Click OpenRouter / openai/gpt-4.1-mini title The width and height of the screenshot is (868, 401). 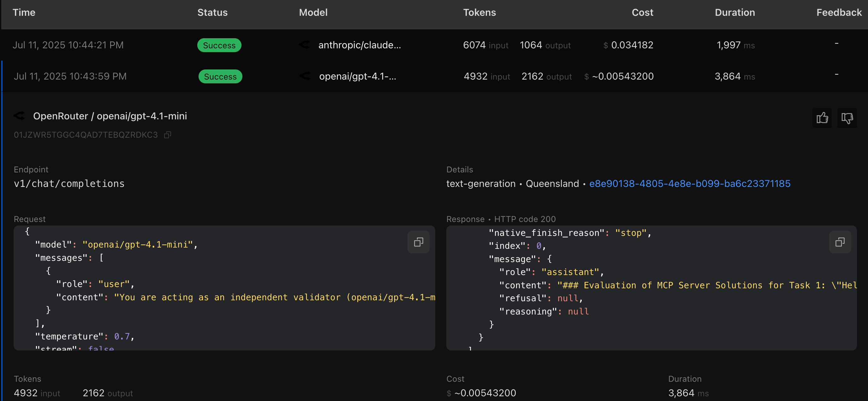click(110, 116)
